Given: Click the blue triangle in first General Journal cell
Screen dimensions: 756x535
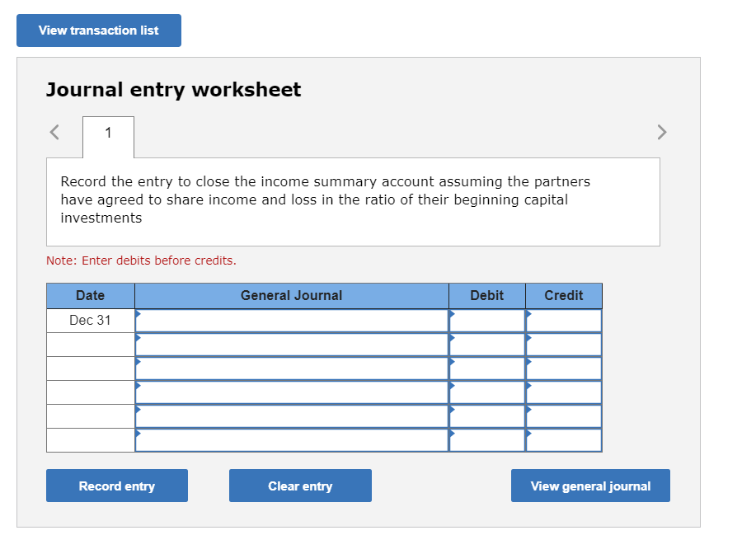Looking at the screenshot, I should (139, 315).
